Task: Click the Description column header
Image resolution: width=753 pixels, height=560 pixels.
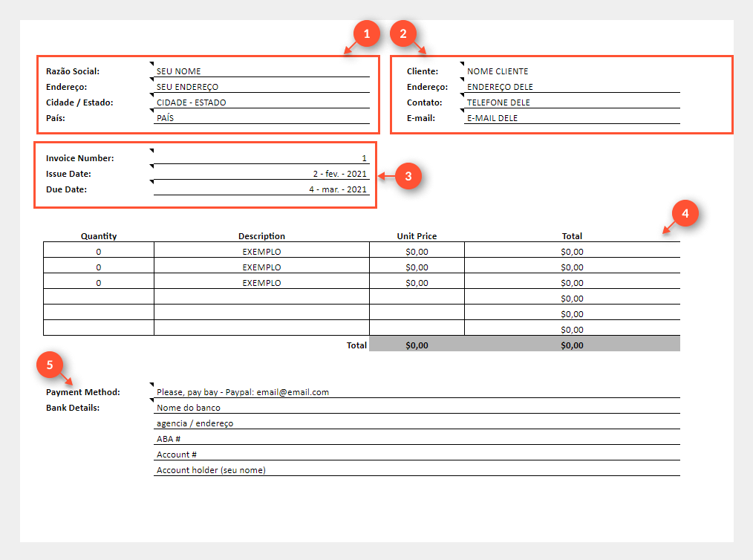Action: tap(261, 236)
